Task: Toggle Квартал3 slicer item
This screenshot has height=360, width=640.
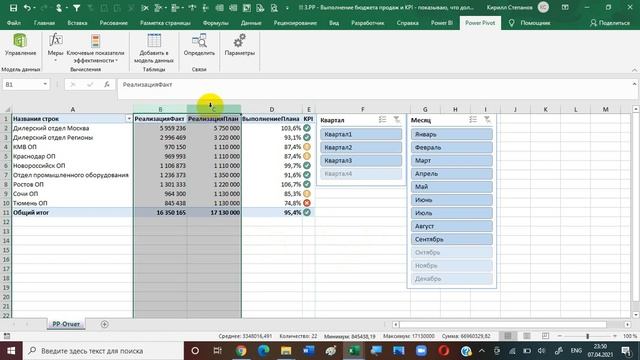Action: [x=361, y=160]
